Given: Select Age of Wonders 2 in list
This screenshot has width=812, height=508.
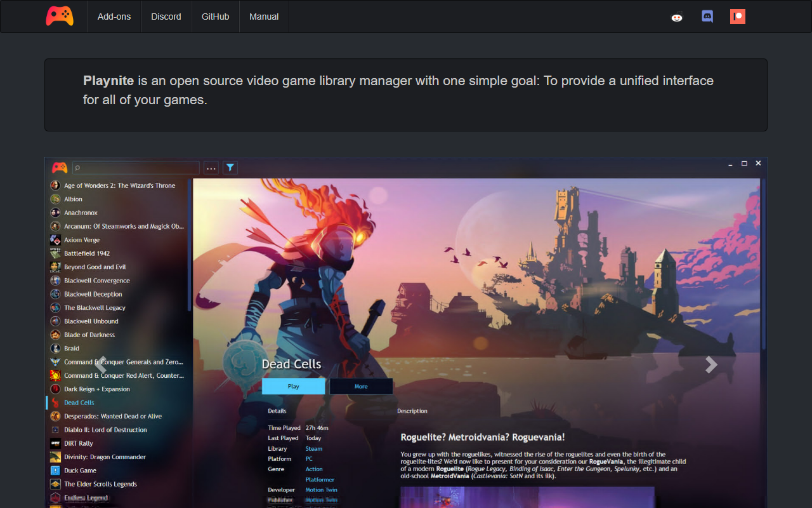Looking at the screenshot, I should coord(119,185).
